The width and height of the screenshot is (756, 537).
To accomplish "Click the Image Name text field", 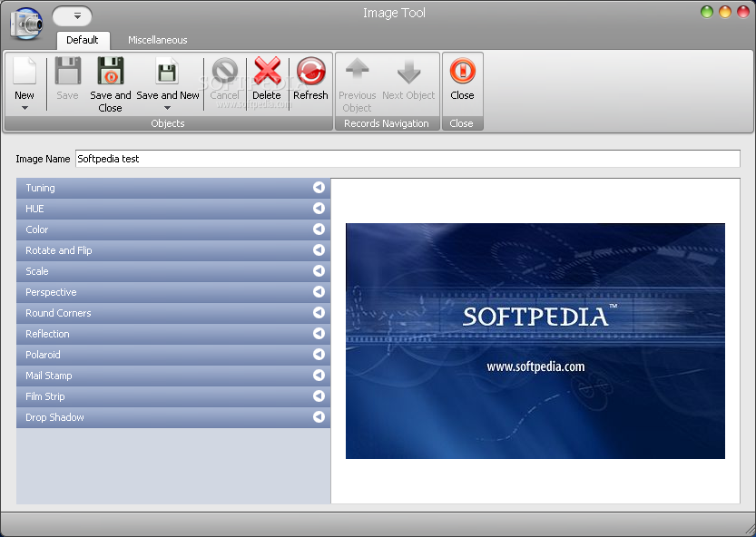I will pos(407,159).
